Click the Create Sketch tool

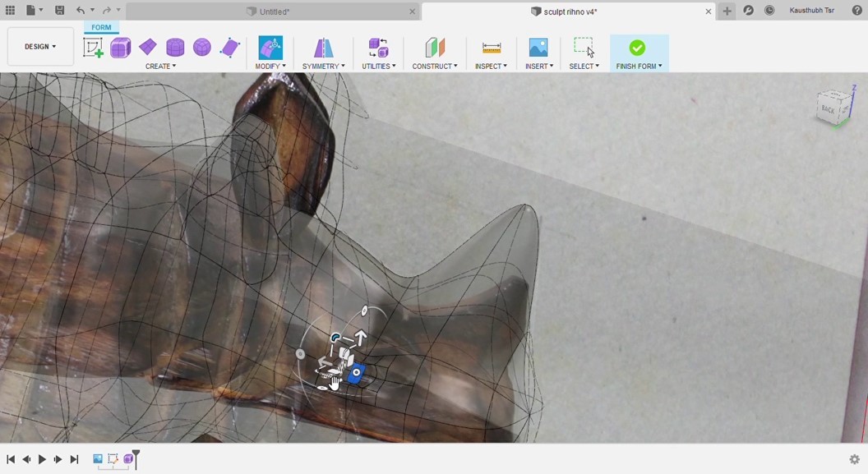point(93,48)
